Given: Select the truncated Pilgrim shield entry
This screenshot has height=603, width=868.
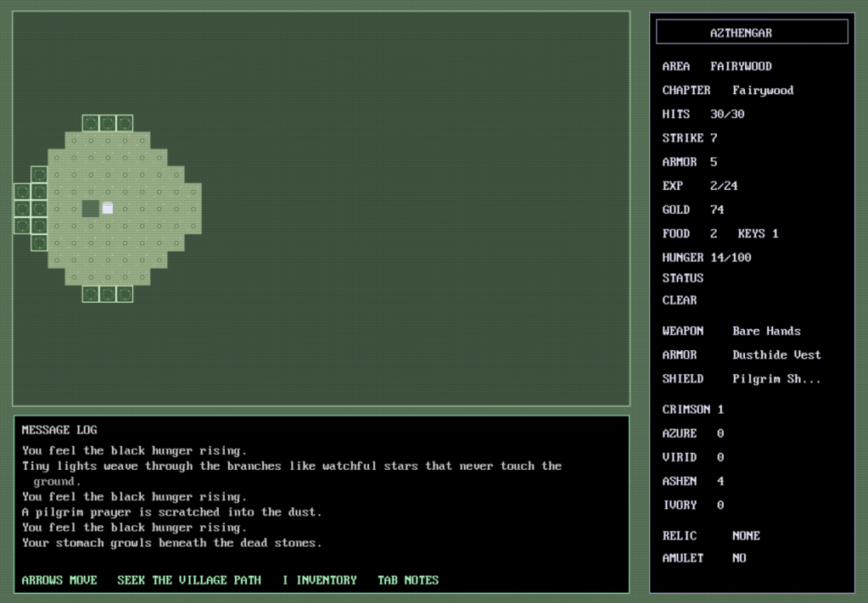Looking at the screenshot, I should pyautogui.click(x=776, y=379).
